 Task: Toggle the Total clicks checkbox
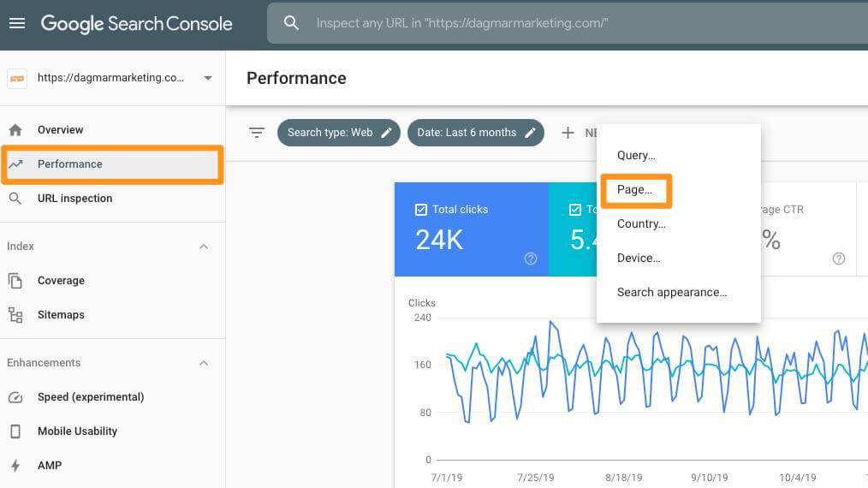(x=420, y=210)
